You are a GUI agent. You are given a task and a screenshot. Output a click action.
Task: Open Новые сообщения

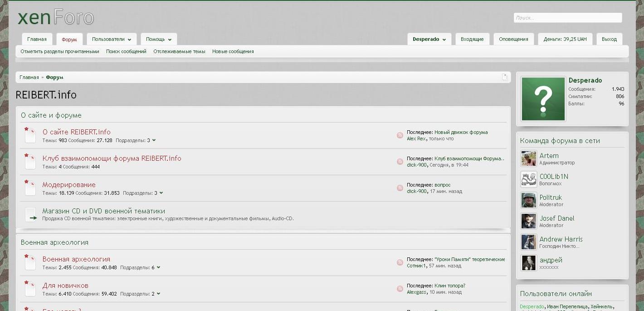(x=233, y=52)
